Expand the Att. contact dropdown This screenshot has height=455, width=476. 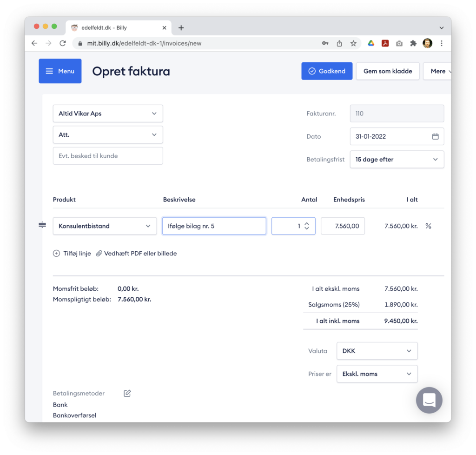tap(108, 135)
